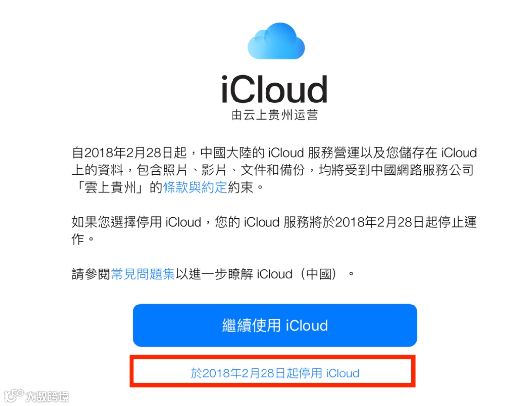Click the 服務將於2018年2月28日起停止運 text
532x406 pixels.
380,222
